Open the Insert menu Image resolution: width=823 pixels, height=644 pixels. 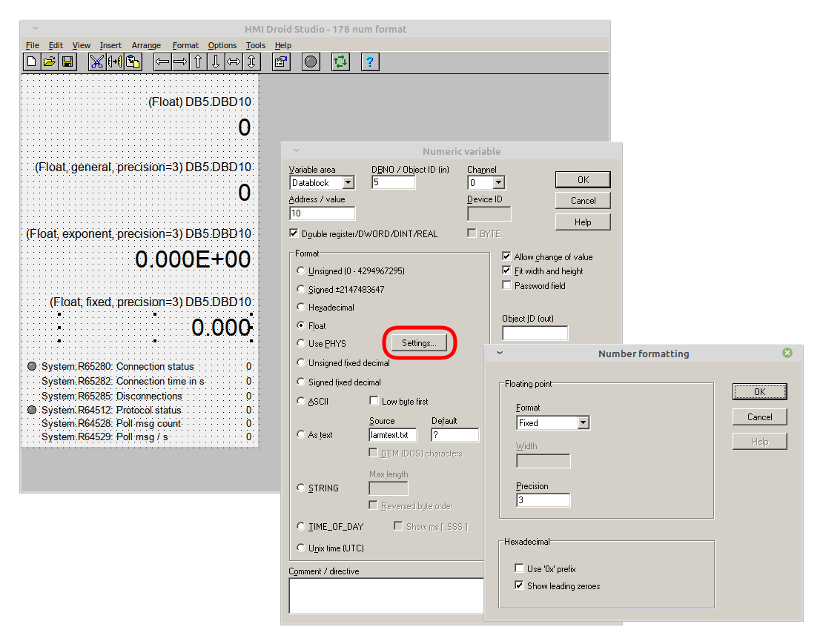click(110, 45)
